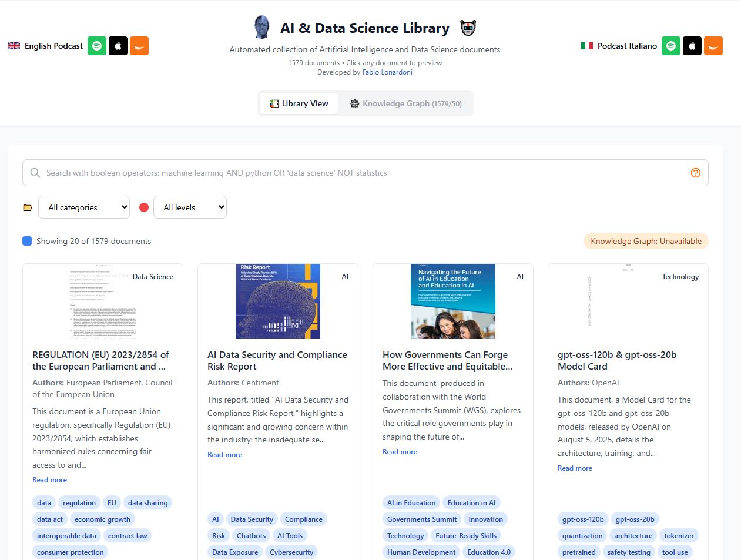
Task: Click the Knowledge Graph Unavailable badge
Action: pos(645,241)
